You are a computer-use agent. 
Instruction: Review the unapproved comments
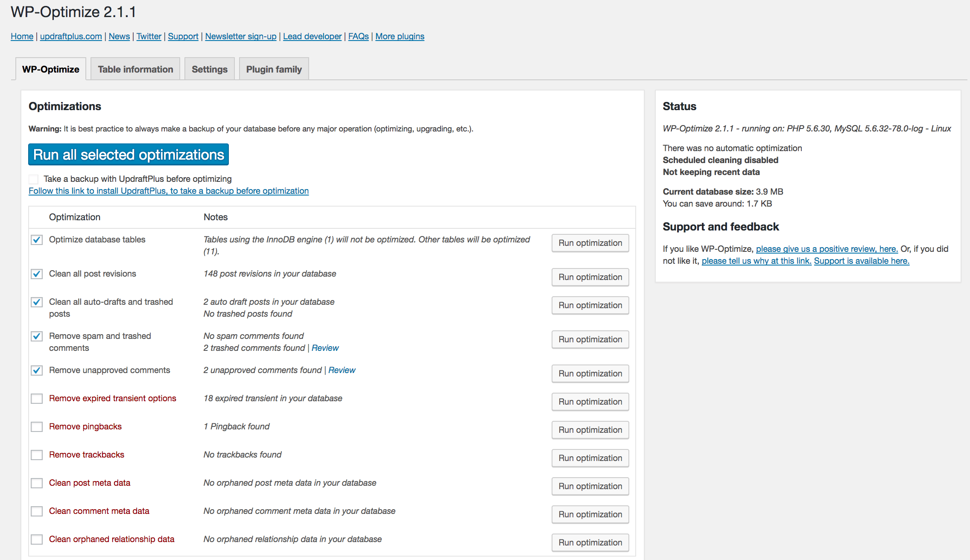342,370
